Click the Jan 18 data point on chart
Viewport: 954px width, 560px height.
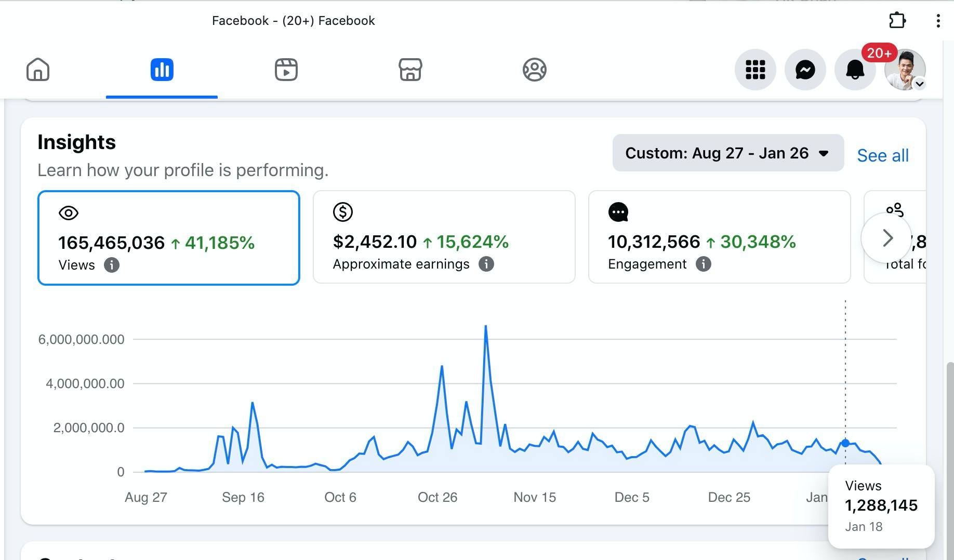(845, 443)
